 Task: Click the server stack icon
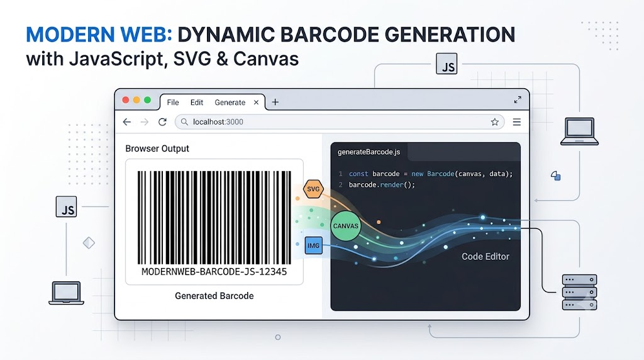(579, 292)
